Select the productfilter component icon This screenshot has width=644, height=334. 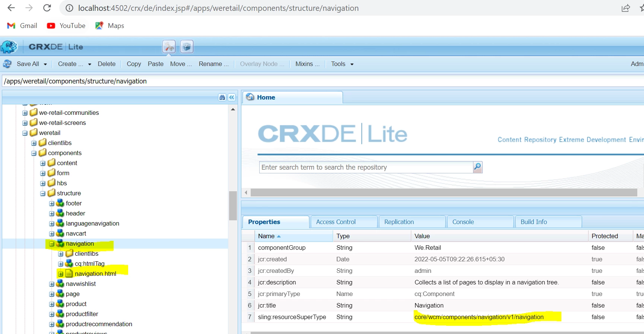[60, 313]
